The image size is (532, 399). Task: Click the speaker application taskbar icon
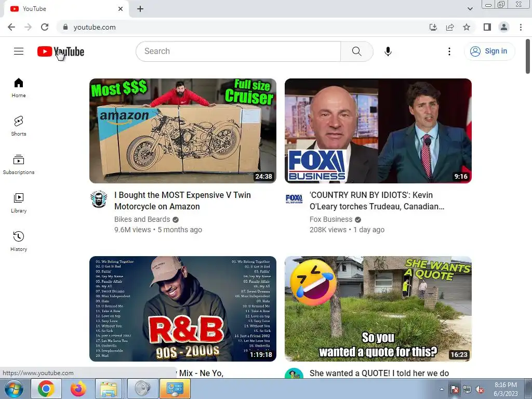[x=142, y=389]
